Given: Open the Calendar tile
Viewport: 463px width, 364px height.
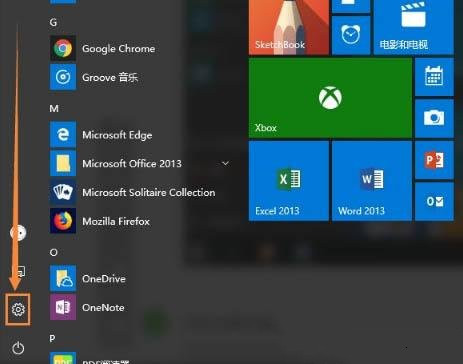Looking at the screenshot, I should click(x=434, y=77).
